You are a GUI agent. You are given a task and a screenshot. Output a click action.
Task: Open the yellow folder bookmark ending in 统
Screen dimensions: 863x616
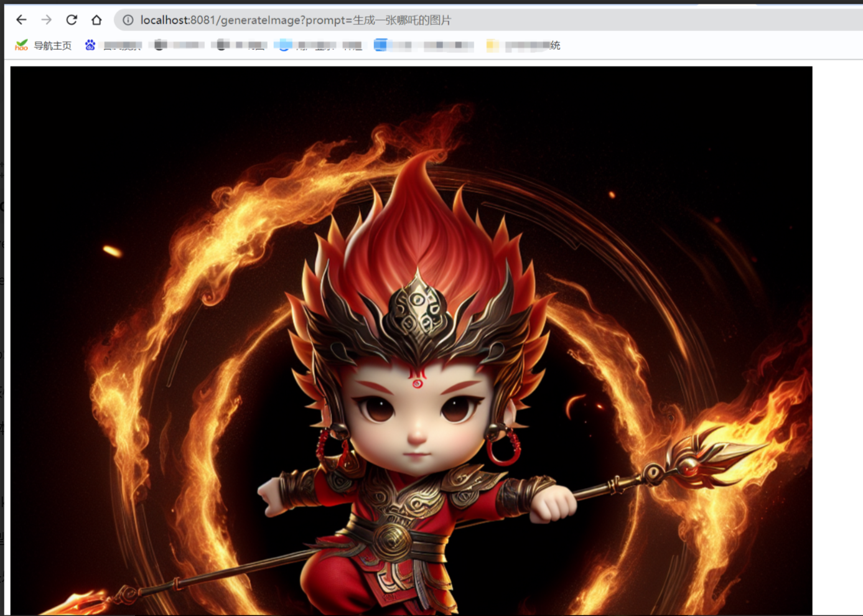[x=523, y=45]
